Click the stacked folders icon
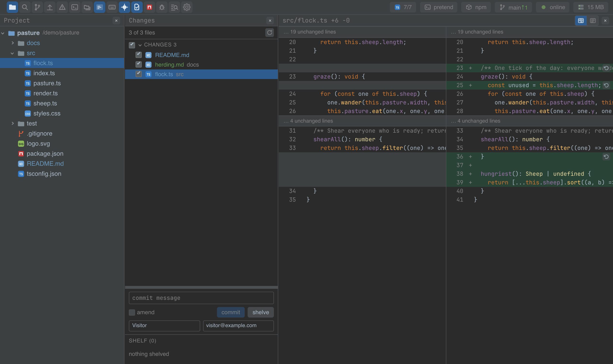The image size is (613, 364). click(x=87, y=7)
